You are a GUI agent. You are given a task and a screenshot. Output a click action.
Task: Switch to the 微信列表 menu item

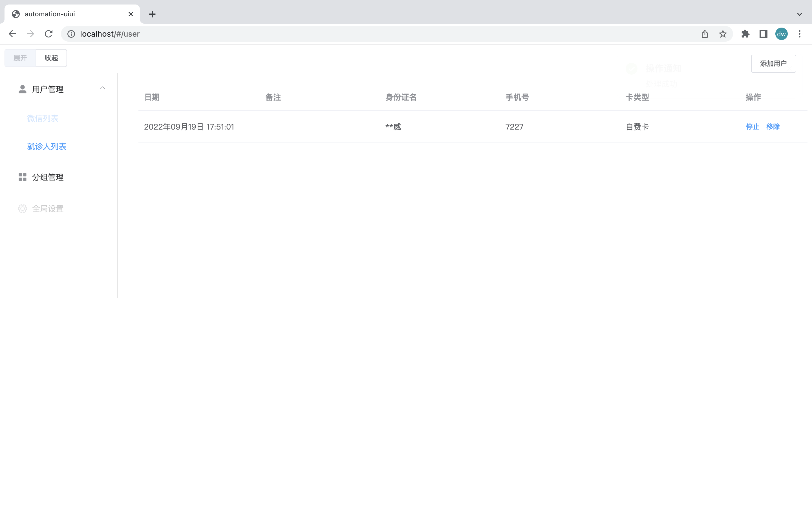click(42, 118)
